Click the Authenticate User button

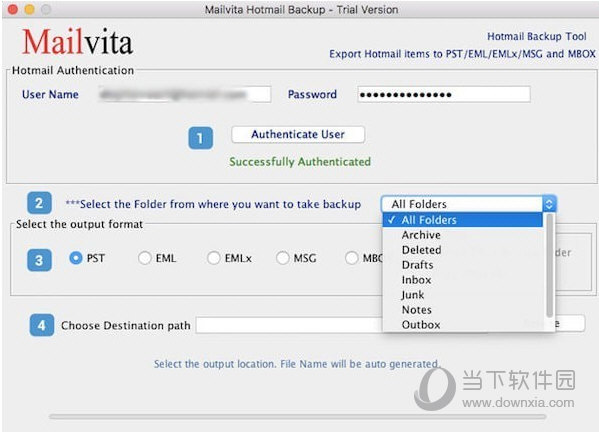(x=298, y=134)
